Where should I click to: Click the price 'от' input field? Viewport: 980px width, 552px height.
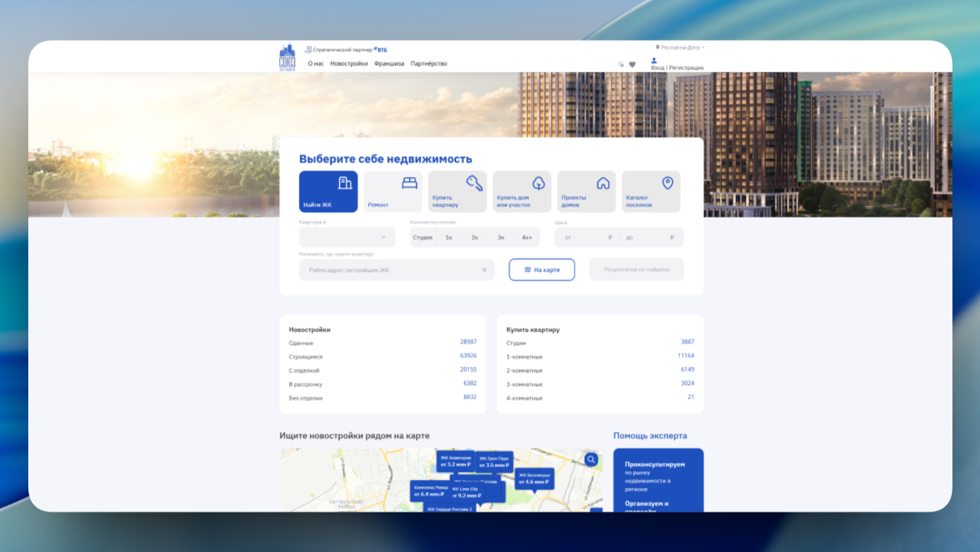coord(586,238)
